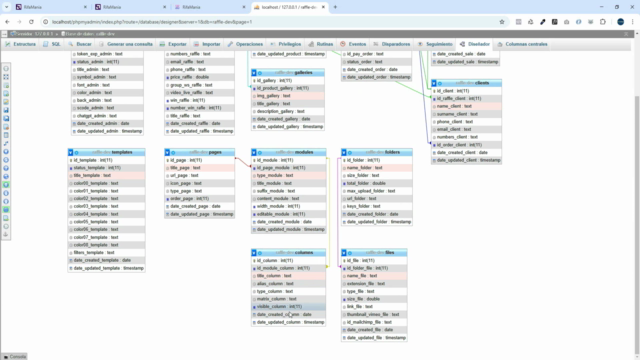Click the Move Menu icon
Screen dimensions: 640x360
coord(6,226)
